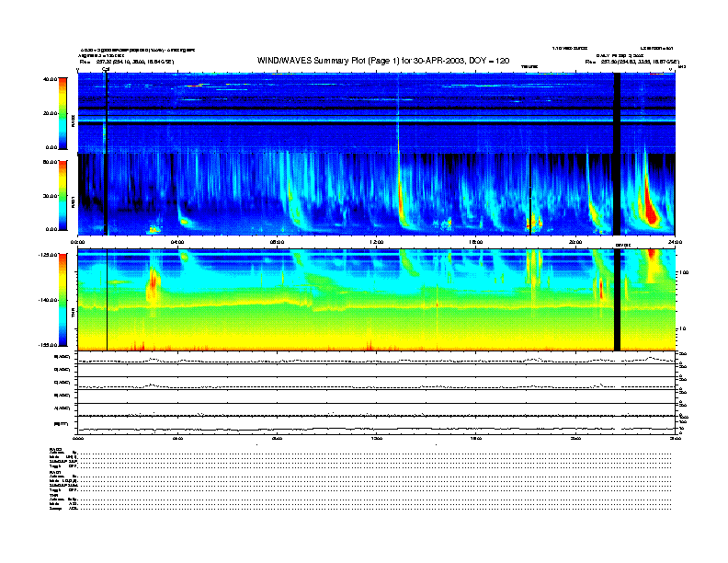Click the RAD2 color scale bar
Viewport: 728px width, 563px height.
[63, 113]
